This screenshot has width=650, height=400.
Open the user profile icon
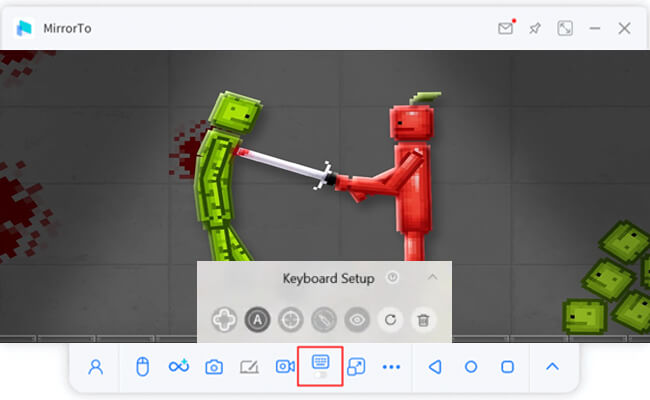pos(96,367)
